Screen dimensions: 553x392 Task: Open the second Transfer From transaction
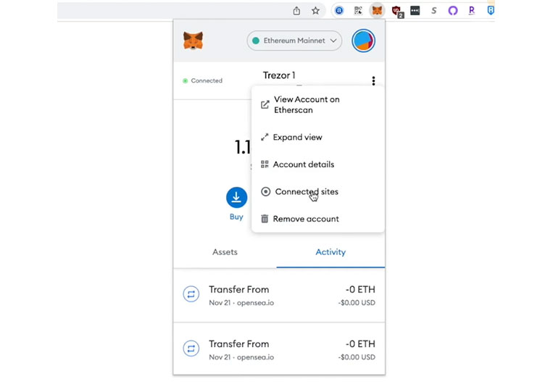(279, 349)
